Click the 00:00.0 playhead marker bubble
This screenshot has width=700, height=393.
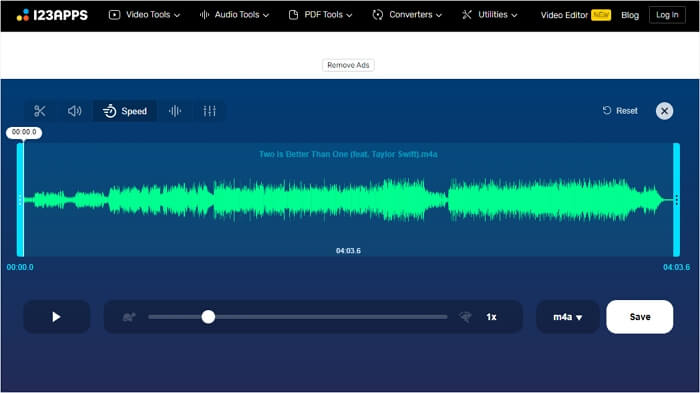24,132
